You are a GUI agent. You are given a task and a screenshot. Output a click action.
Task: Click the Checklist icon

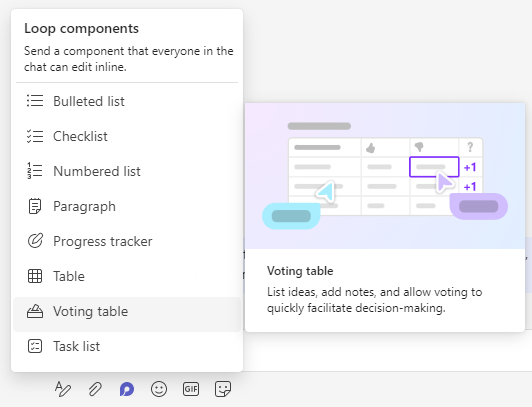click(35, 136)
